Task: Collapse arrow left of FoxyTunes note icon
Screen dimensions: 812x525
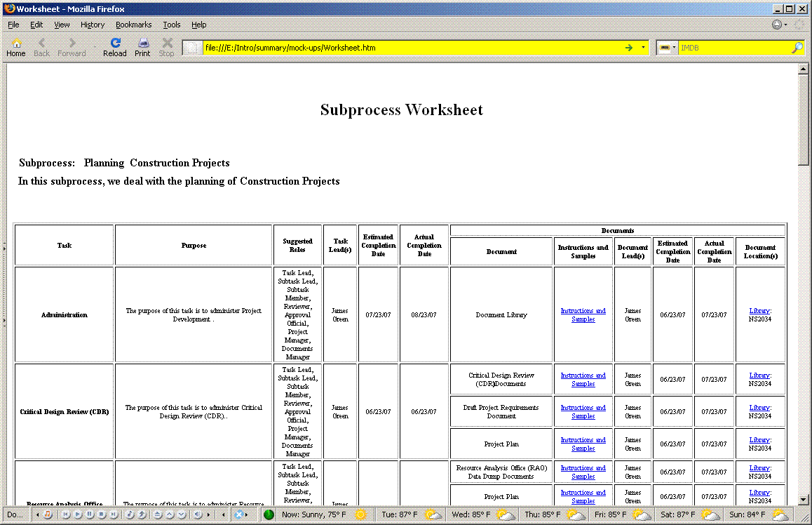Action: coord(37,514)
